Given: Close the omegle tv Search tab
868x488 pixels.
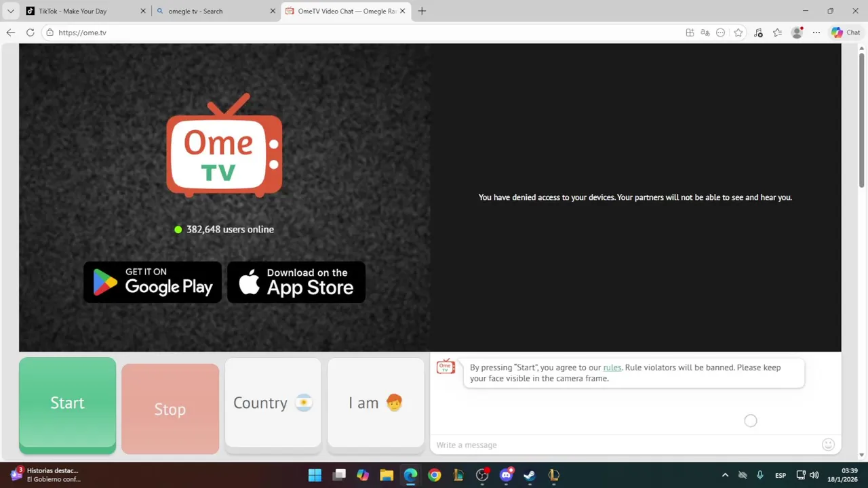Looking at the screenshot, I should click(273, 11).
